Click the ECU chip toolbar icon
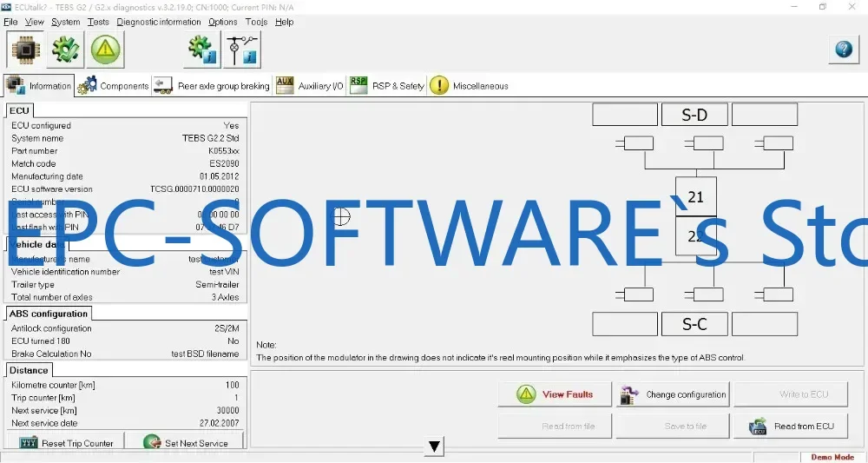This screenshot has height=463, width=868. pos(25,50)
